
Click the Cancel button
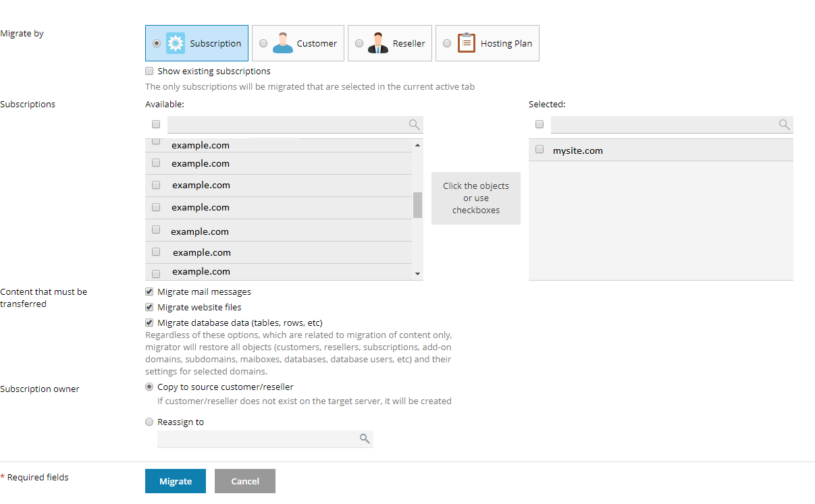[x=244, y=481]
